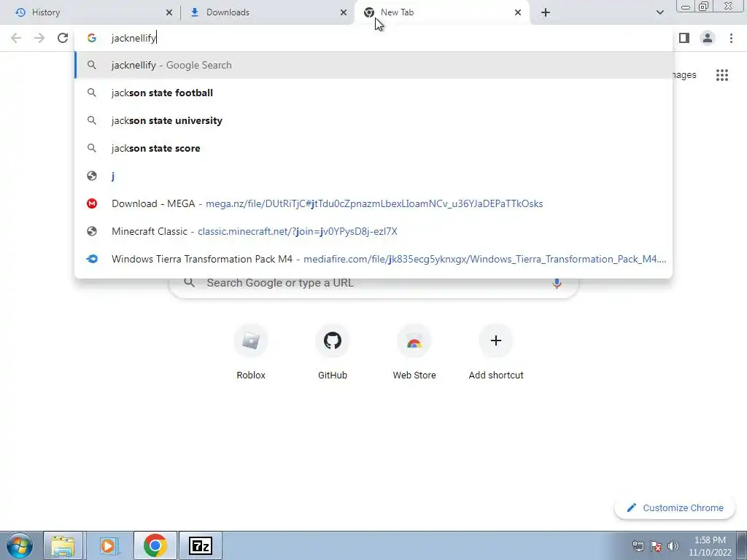This screenshot has height=560, width=747.
Task: Click magnifier icon beside jackson state football
Action: (x=92, y=93)
